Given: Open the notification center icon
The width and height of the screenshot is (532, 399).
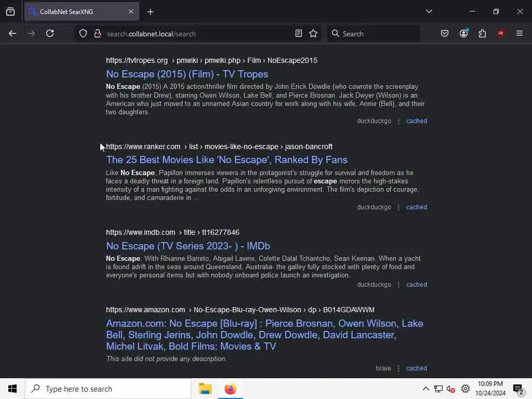Looking at the screenshot, I should pyautogui.click(x=518, y=389).
